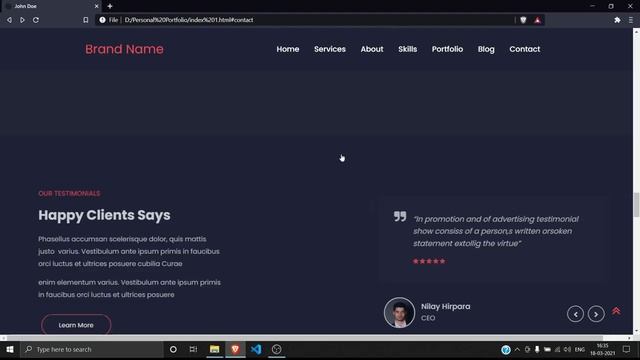Image resolution: width=640 pixels, height=360 pixels.
Task: Bookmark this page using the bookmark icon
Action: coord(85,20)
